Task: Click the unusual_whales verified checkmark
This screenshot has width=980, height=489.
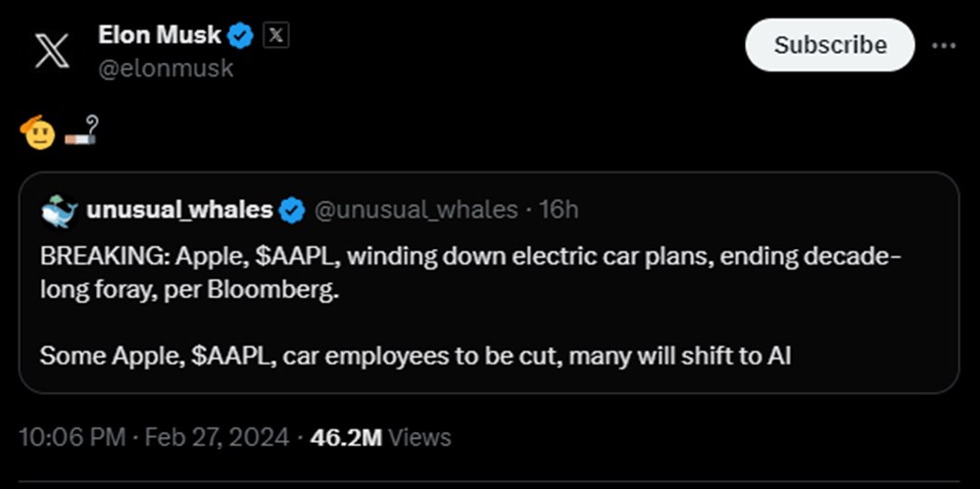Action: [x=292, y=210]
